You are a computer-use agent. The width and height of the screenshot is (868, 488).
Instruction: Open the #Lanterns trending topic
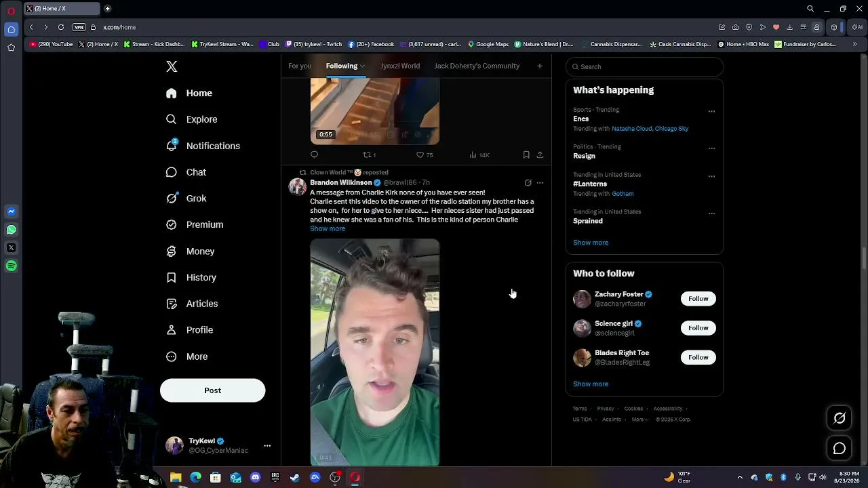click(590, 184)
